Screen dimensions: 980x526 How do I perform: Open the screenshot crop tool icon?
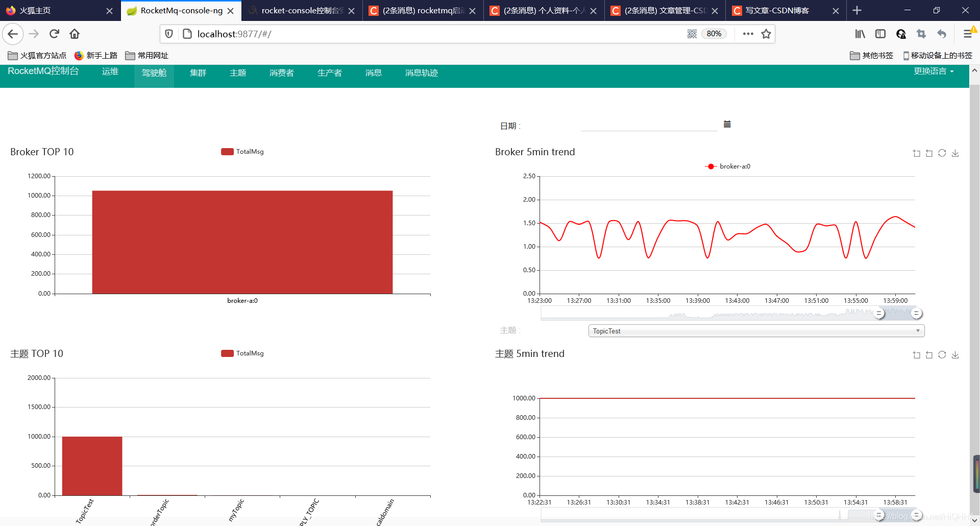pos(921,34)
